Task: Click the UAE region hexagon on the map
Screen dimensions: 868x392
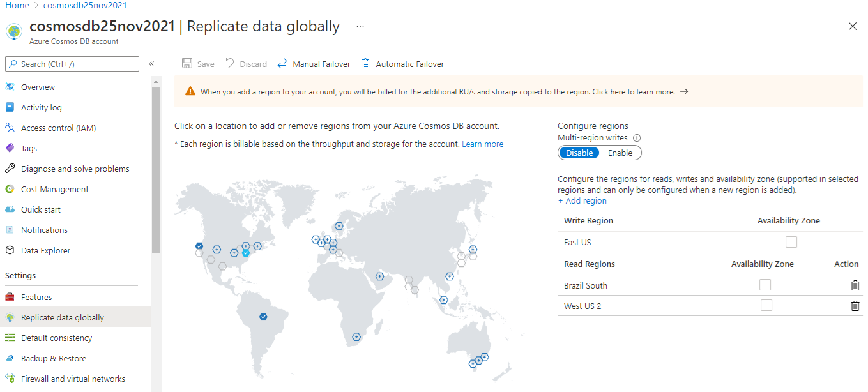Action: [x=379, y=276]
